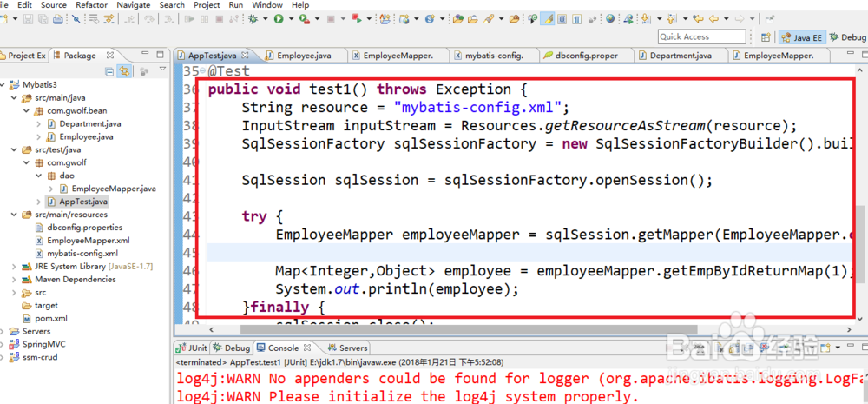Click the Search flashlight icon

(x=488, y=19)
